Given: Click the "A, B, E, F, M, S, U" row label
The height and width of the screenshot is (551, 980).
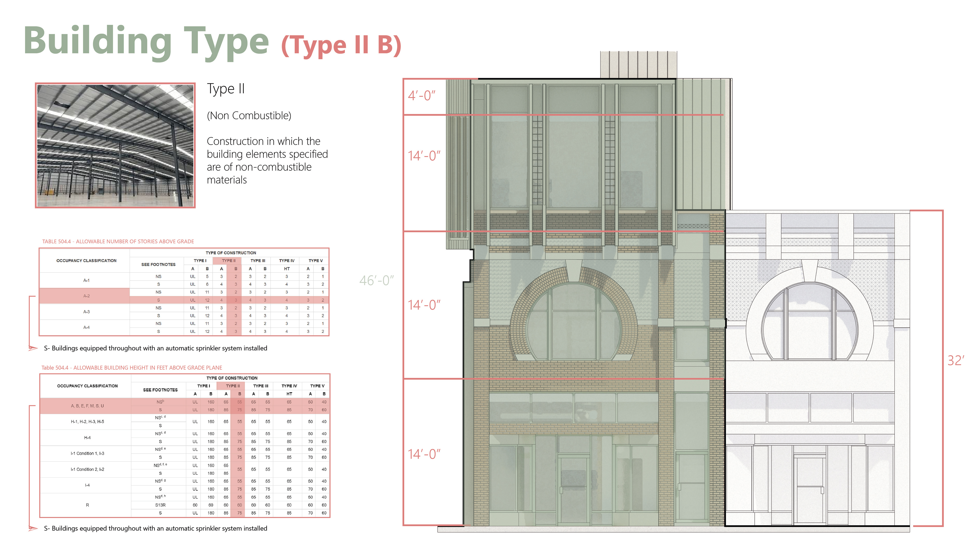Looking at the screenshot, I should pyautogui.click(x=87, y=406).
